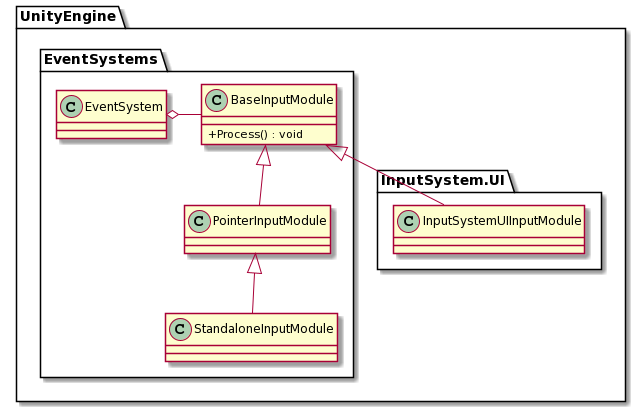The height and width of the screenshot is (407, 641).
Task: Select the InputSystemUIInputModule class name
Action: point(502,221)
